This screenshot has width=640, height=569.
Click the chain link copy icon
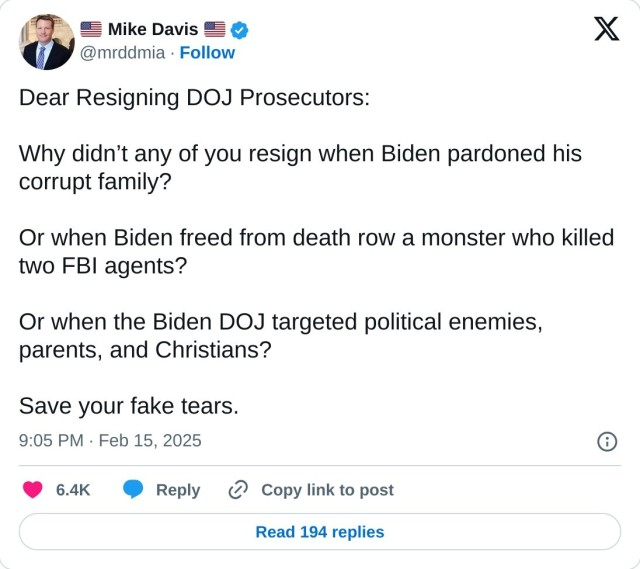(x=238, y=490)
